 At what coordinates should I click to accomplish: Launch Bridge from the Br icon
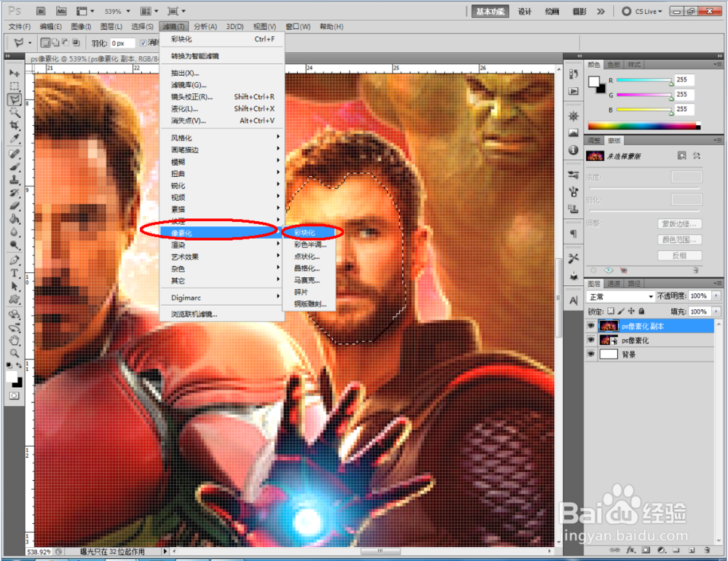[41, 11]
